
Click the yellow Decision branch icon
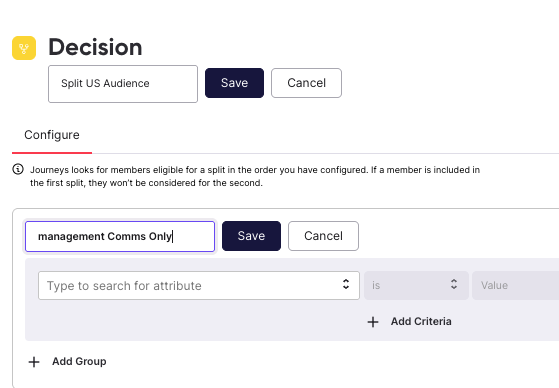[24, 48]
